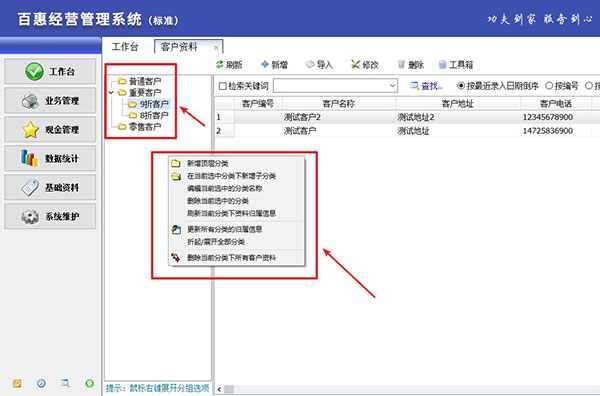600x396 pixels.
Task: Select 8折客户 subfolder in tree
Action: 149,115
